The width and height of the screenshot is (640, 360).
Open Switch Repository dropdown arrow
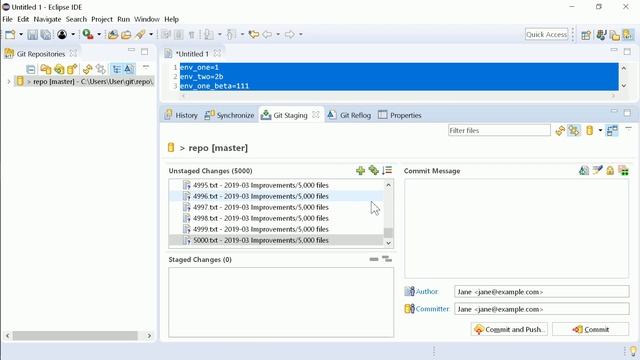coord(600,131)
